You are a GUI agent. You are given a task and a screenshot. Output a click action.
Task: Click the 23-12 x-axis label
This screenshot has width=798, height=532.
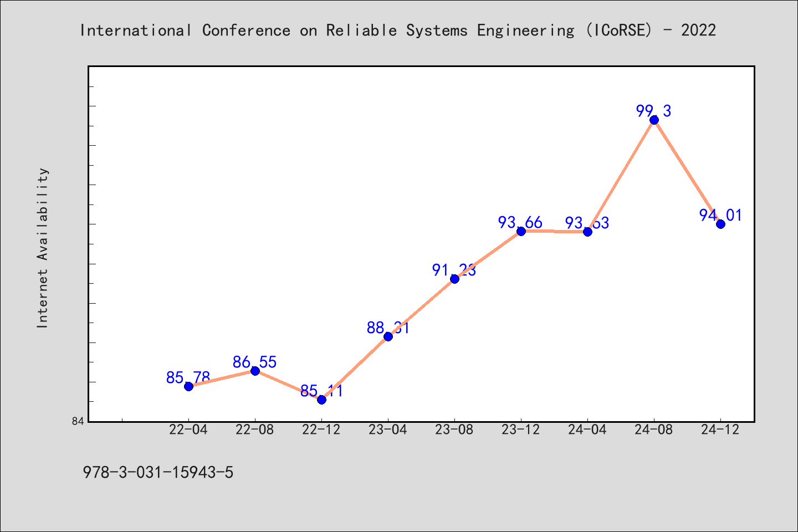pyautogui.click(x=521, y=429)
